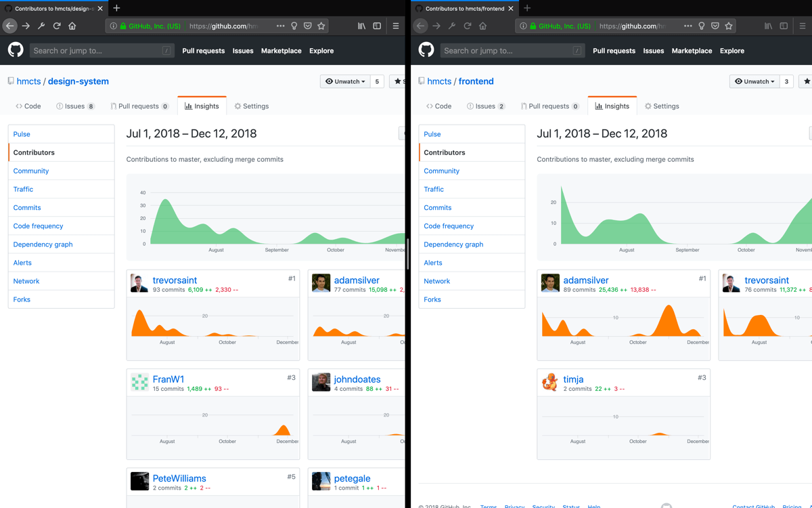Click the GitHub logo in the frontend window
The height and width of the screenshot is (508, 812).
click(426, 50)
